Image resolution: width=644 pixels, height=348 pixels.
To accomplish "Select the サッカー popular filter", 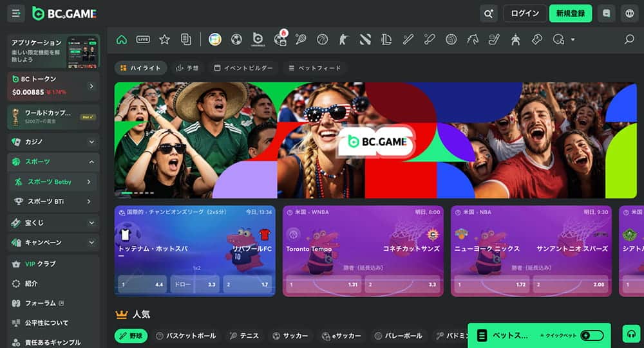I will pyautogui.click(x=290, y=336).
